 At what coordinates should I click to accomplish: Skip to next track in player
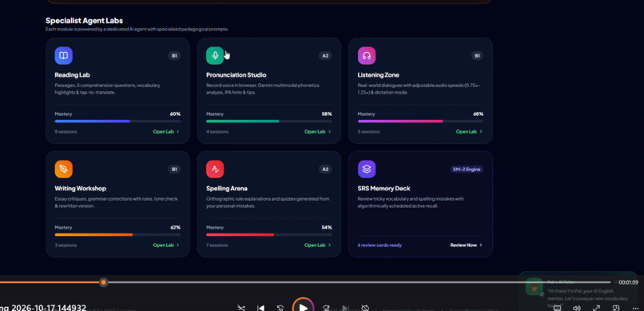point(345,308)
